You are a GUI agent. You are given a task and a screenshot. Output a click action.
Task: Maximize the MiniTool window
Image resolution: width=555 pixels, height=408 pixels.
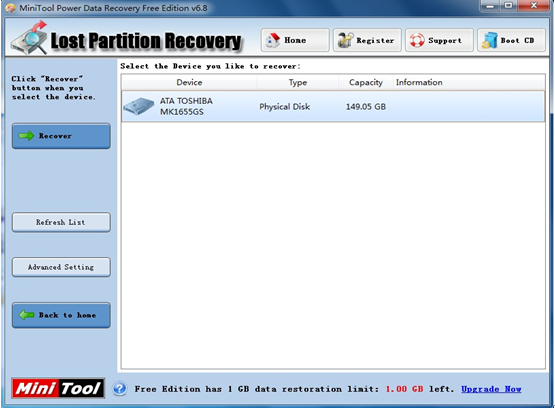(508, 6)
